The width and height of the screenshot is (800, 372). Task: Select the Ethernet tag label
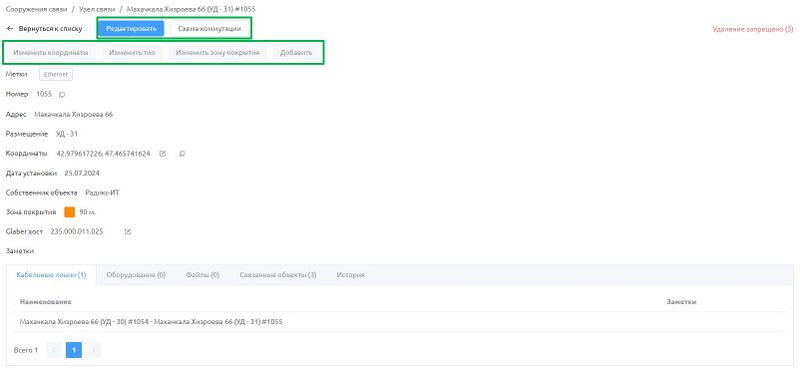56,75
